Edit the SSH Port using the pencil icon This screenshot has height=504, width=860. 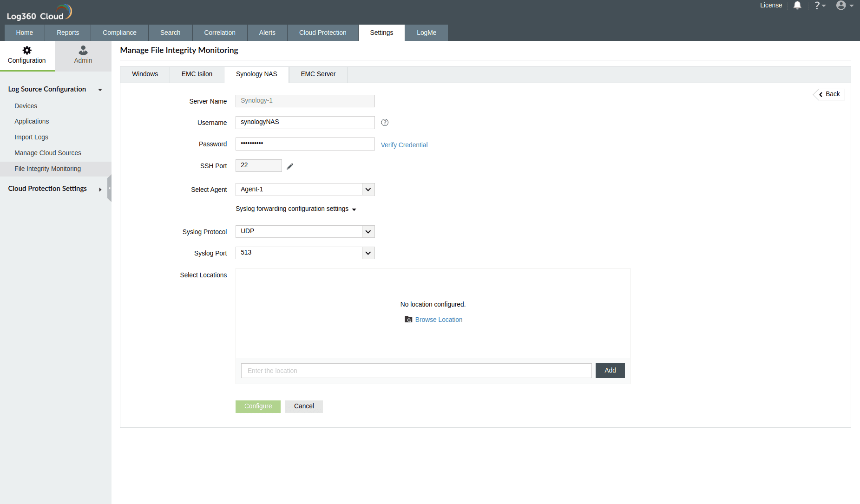(290, 166)
